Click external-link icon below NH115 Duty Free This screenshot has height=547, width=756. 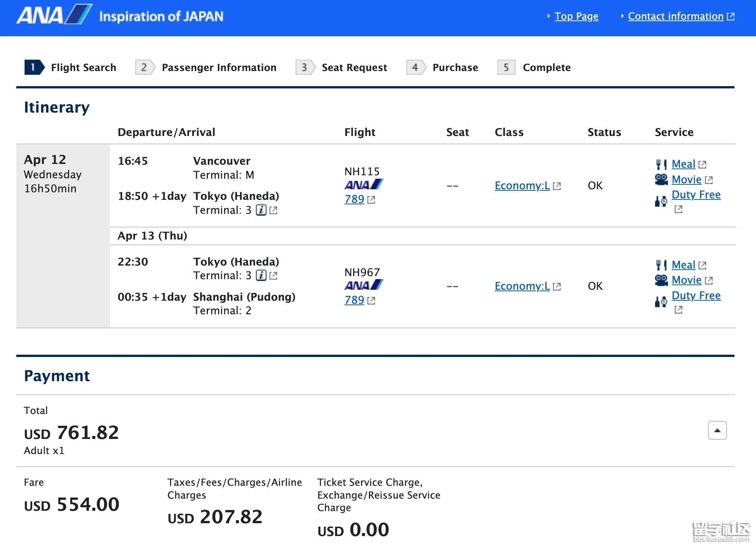[679, 209]
